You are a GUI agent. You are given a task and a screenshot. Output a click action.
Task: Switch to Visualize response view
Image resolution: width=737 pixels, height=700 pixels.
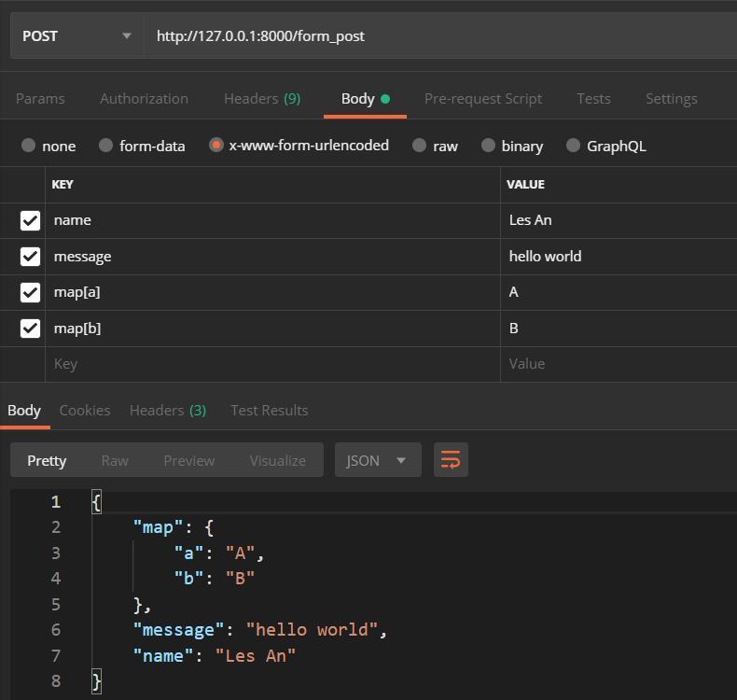(278, 461)
